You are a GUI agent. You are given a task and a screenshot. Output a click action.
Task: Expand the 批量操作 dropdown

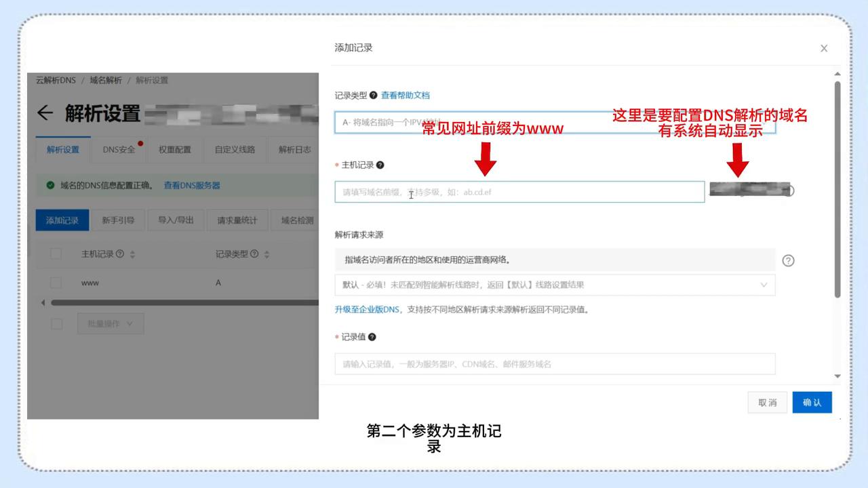(x=111, y=323)
